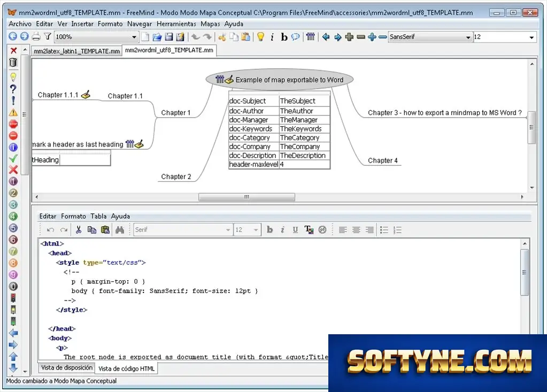Open find with editor binoculars icon
This screenshot has width=547, height=392.
pos(120,229)
